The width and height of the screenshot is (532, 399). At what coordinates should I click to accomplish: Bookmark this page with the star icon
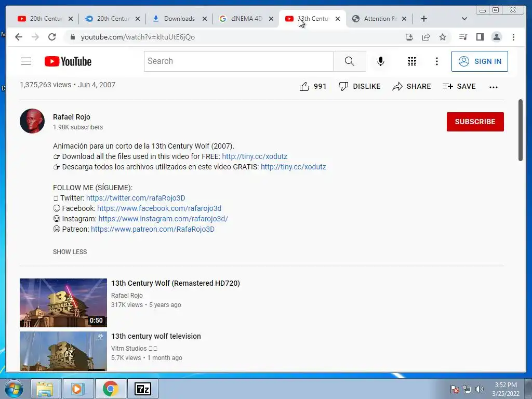443,37
